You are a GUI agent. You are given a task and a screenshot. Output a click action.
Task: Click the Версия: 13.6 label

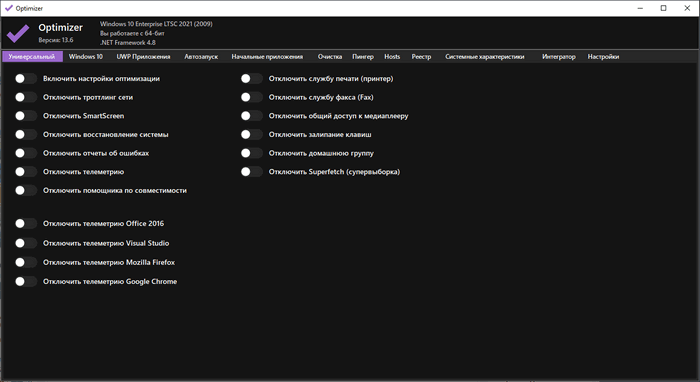56,40
